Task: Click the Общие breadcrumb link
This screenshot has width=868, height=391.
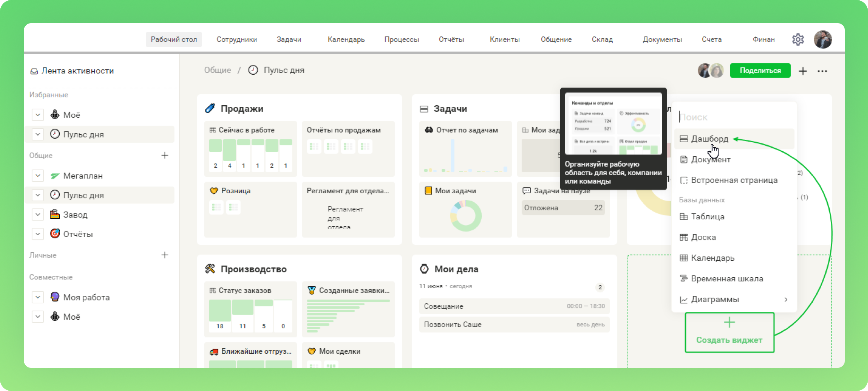Action: pos(218,70)
